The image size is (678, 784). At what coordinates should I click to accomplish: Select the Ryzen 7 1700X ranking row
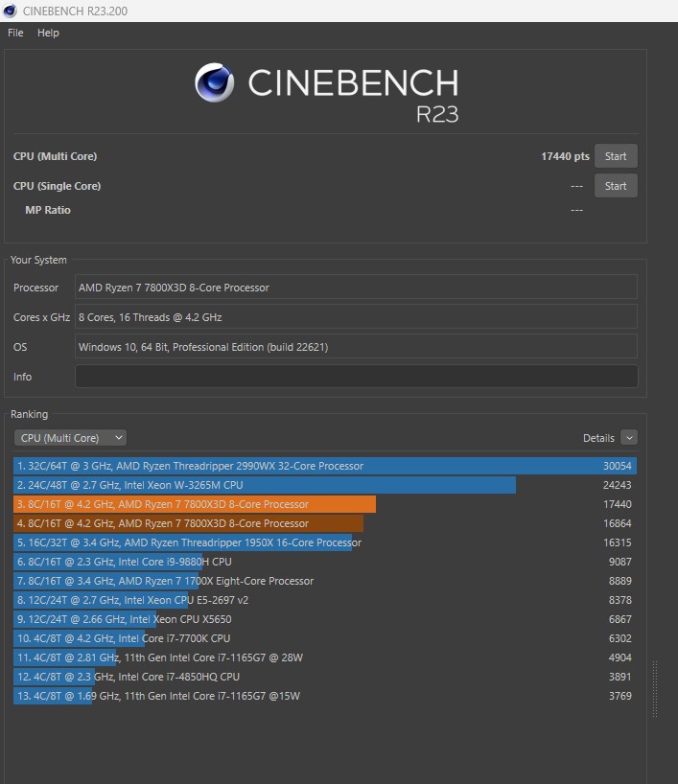click(325, 581)
